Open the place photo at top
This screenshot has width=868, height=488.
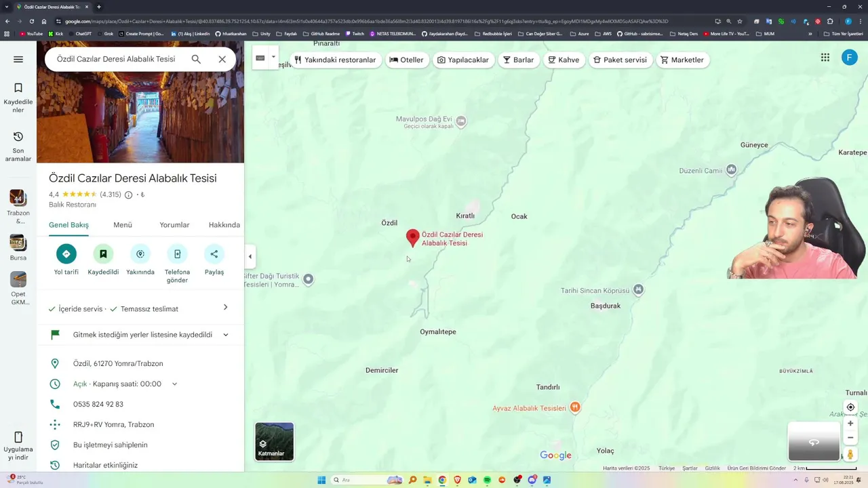tap(140, 102)
